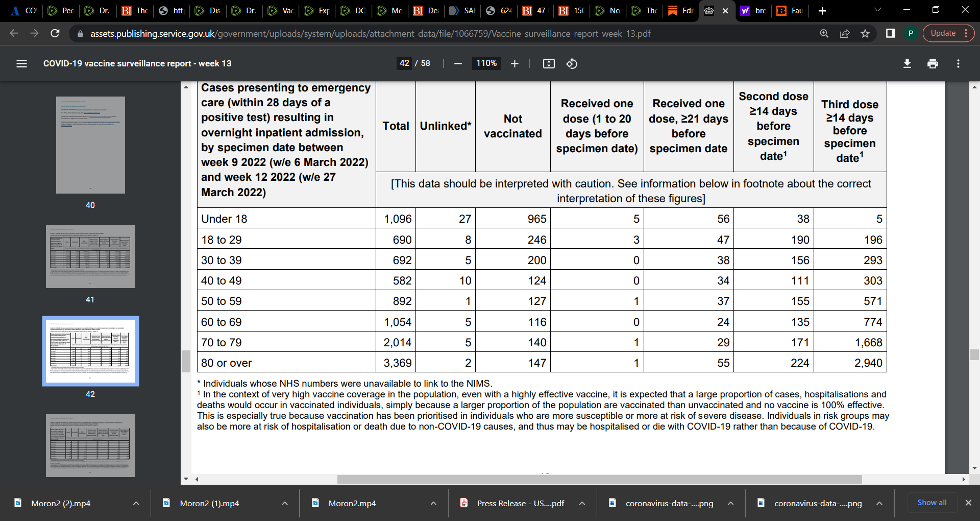Switch to the 'Pec' browser tab
The image size is (980, 521).
pos(60,11)
